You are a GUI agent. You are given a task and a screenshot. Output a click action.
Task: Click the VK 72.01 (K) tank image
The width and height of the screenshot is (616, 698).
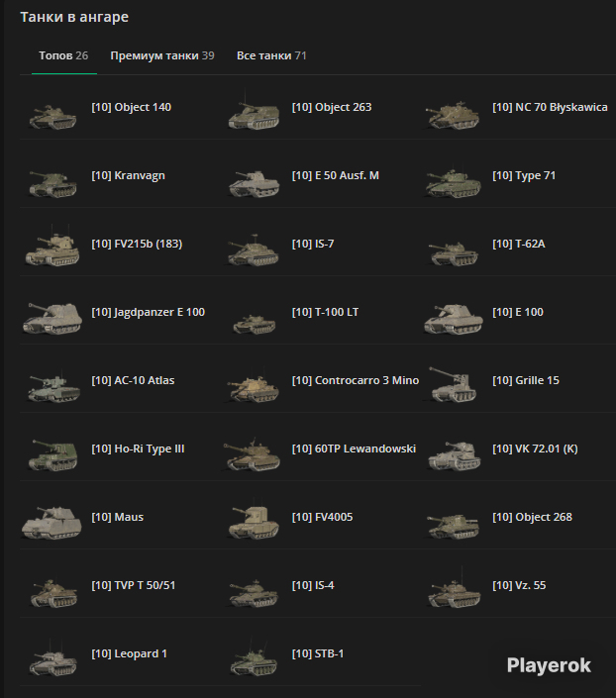(454, 455)
